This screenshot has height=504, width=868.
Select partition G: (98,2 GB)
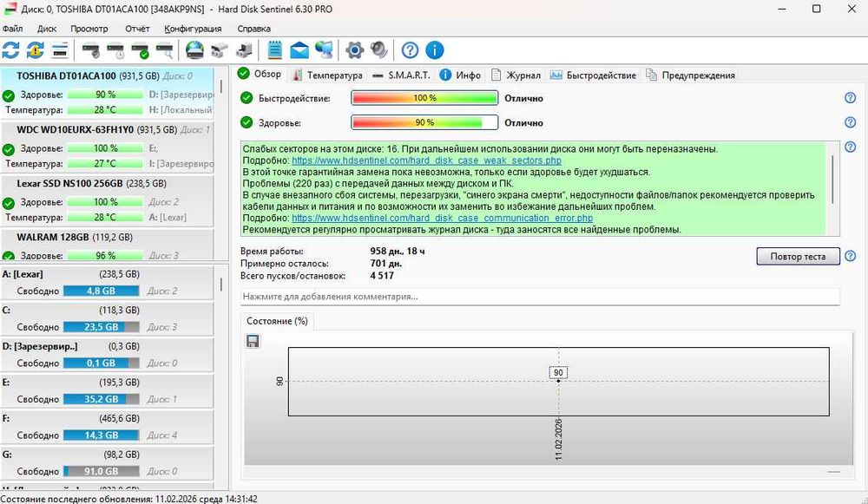point(107,462)
